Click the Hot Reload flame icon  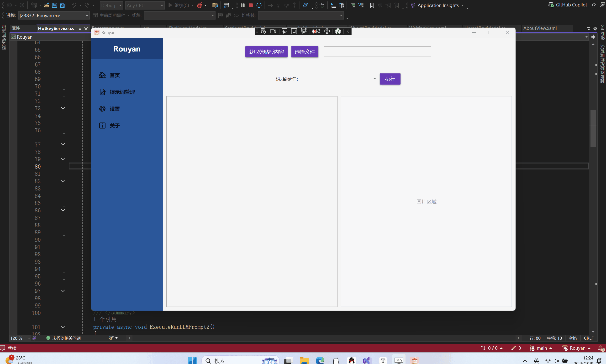pos(200,5)
